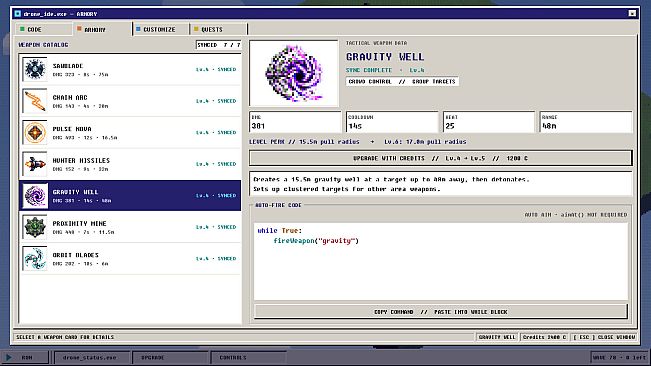
Task: Click the weapon description text box
Action: [x=441, y=184]
